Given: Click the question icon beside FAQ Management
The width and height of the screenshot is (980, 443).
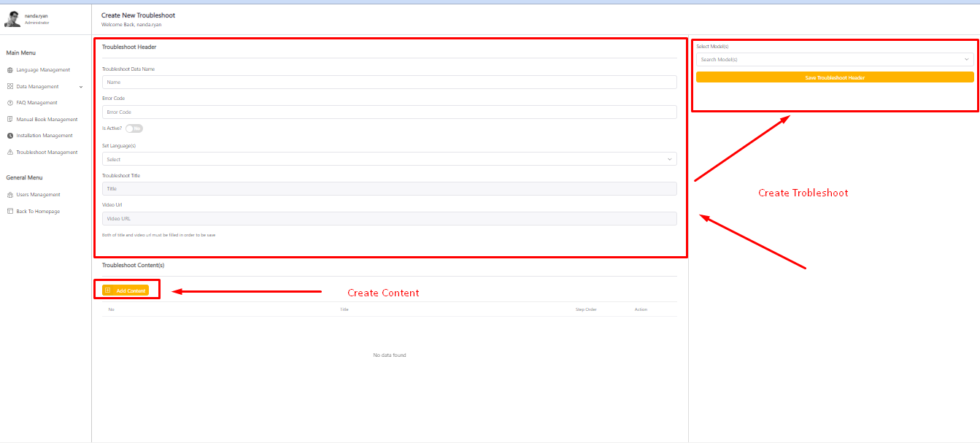Looking at the screenshot, I should tap(9, 103).
